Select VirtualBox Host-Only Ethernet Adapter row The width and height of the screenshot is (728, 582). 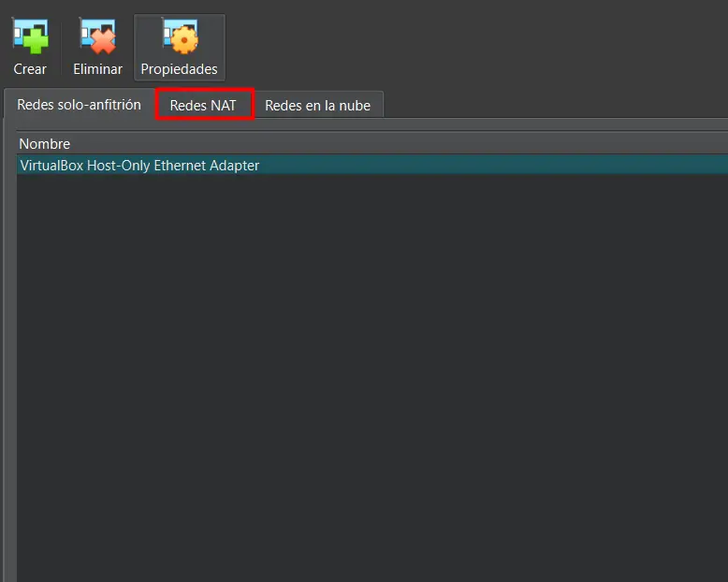139,166
